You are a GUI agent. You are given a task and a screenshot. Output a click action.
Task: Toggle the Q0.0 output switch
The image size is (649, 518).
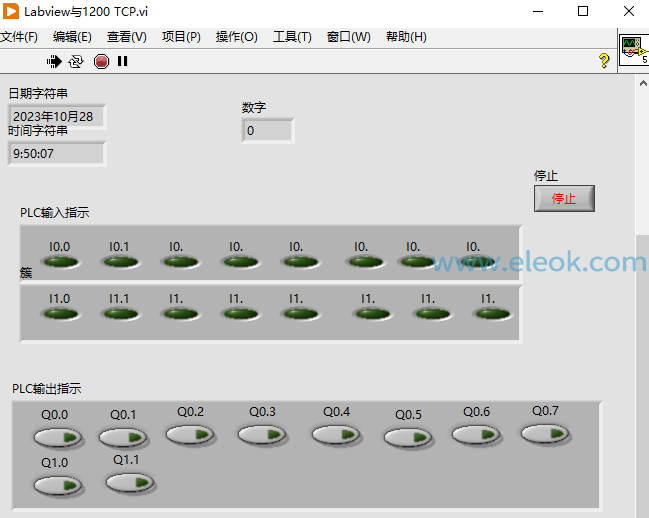58,438
